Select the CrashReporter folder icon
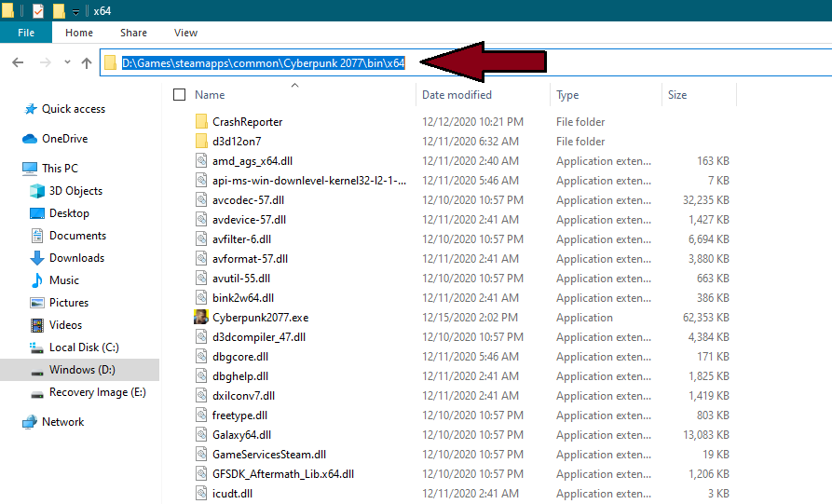Image resolution: width=832 pixels, height=504 pixels. pos(201,121)
